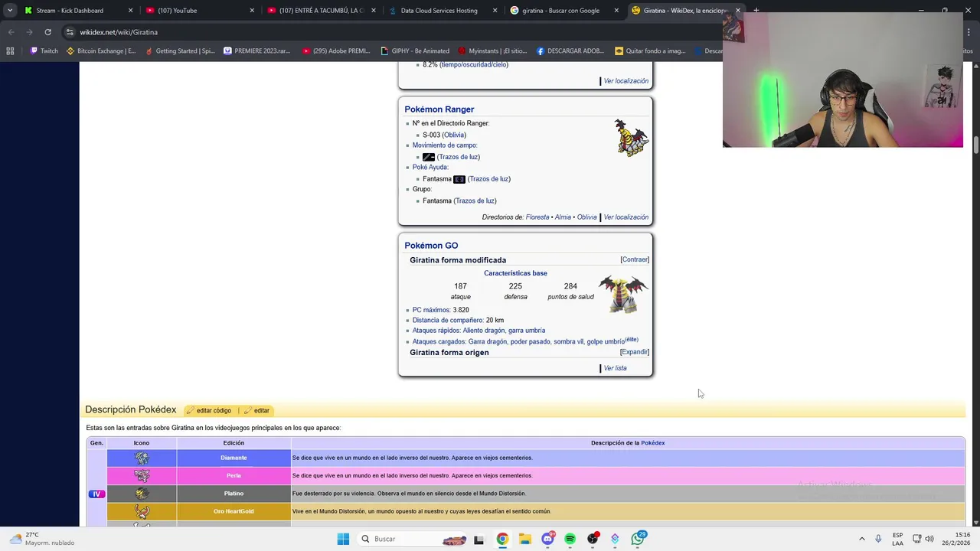Open the Getting Started Spi... bookmark
Screen dimensions: 980x551
pyautogui.click(x=179, y=51)
